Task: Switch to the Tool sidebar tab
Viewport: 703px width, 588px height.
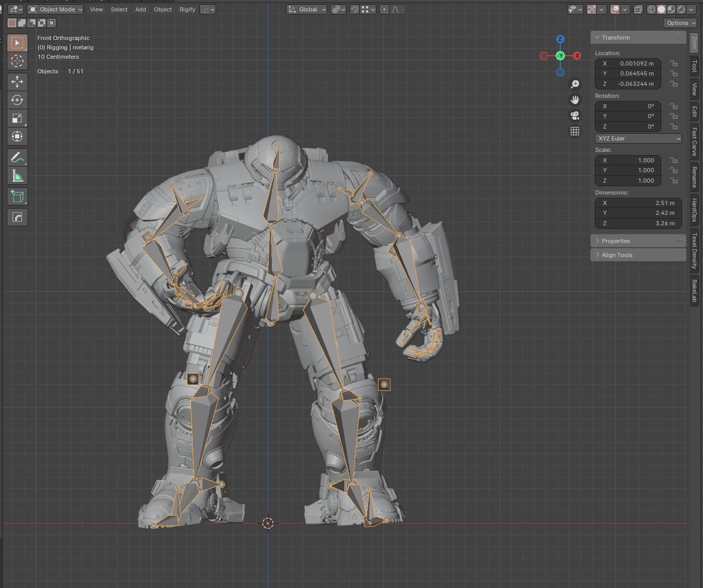Action: tap(694, 67)
